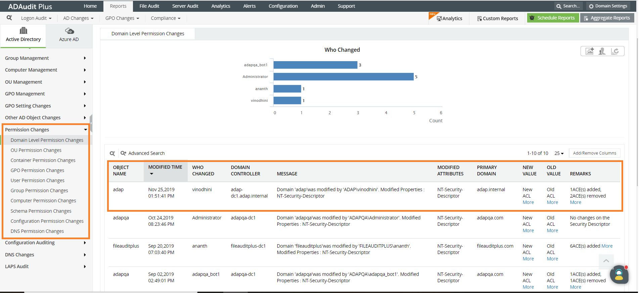Open Domain Settings gear

tap(608, 6)
